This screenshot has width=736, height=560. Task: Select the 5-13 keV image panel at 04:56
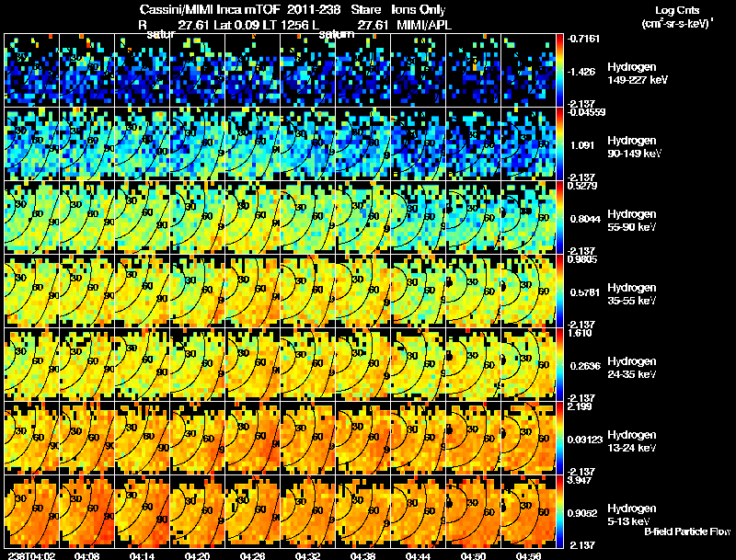point(528,512)
